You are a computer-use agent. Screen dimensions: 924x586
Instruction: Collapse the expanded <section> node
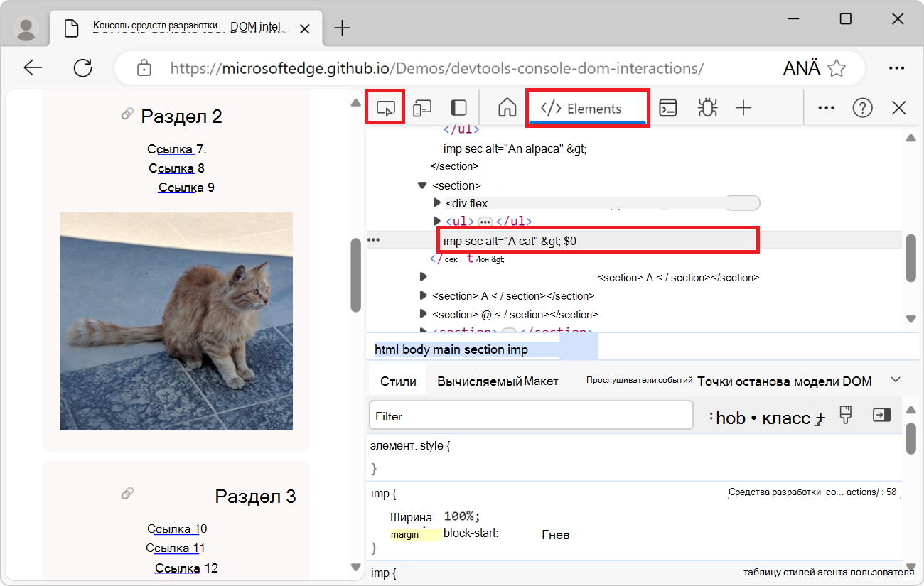pos(422,185)
